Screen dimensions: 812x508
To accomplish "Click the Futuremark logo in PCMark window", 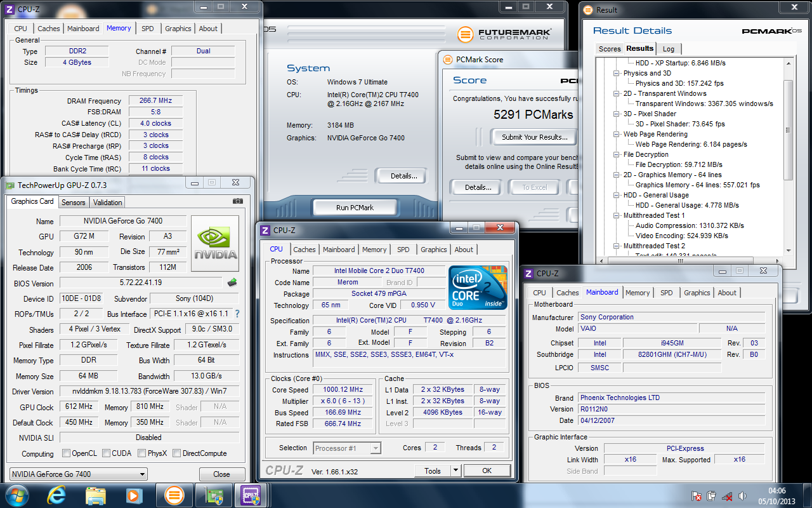I will click(504, 34).
